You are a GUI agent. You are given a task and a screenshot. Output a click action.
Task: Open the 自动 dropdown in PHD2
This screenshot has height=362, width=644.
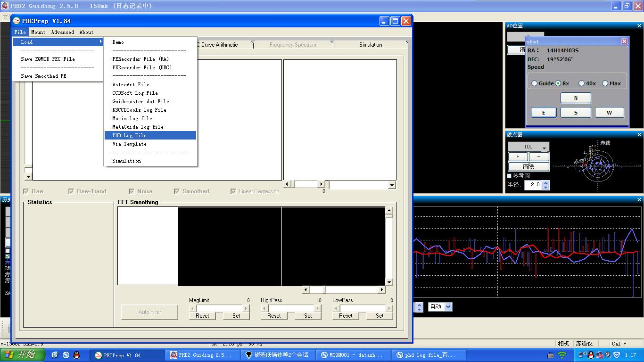[x=440, y=307]
